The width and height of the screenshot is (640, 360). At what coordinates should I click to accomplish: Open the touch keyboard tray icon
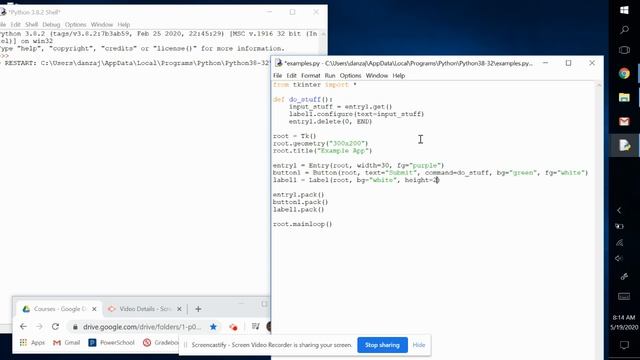click(624, 297)
